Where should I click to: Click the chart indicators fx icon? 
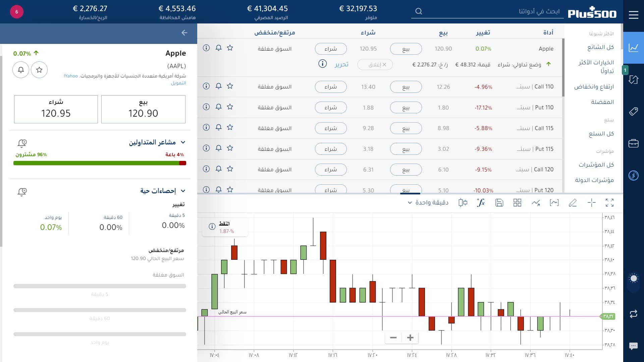pyautogui.click(x=481, y=202)
